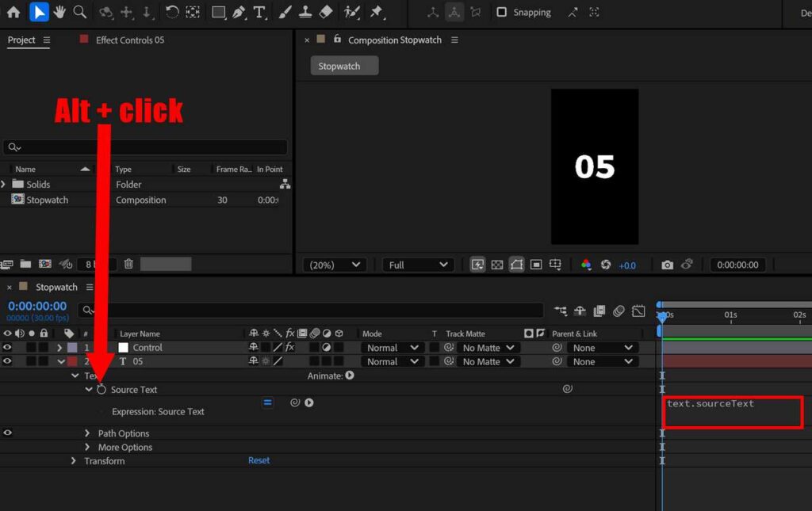Pick the Brush tool
The width and height of the screenshot is (812, 511).
coord(285,12)
